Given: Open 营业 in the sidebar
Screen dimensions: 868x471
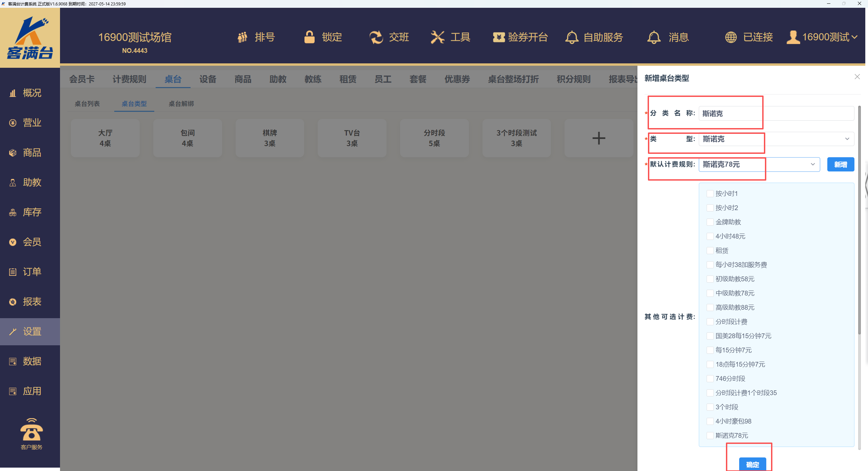Looking at the screenshot, I should coord(30,123).
